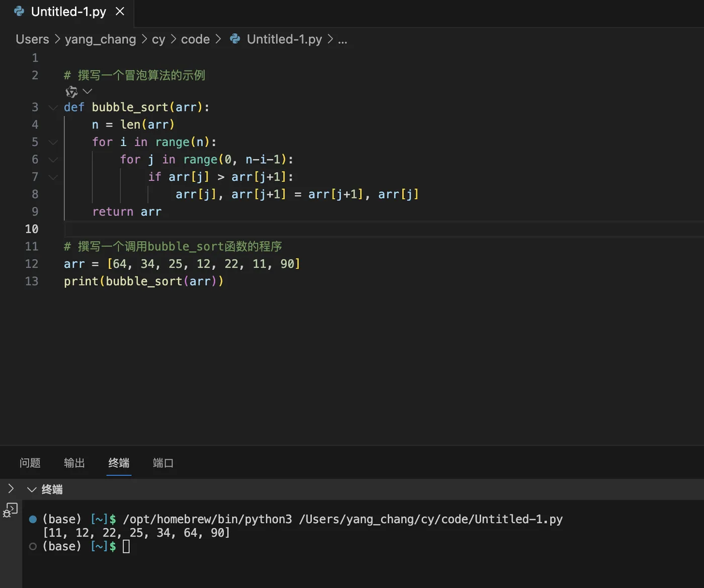The width and height of the screenshot is (704, 588).
Task: Open the yang_chang breadcrumb segment
Action: pos(100,39)
